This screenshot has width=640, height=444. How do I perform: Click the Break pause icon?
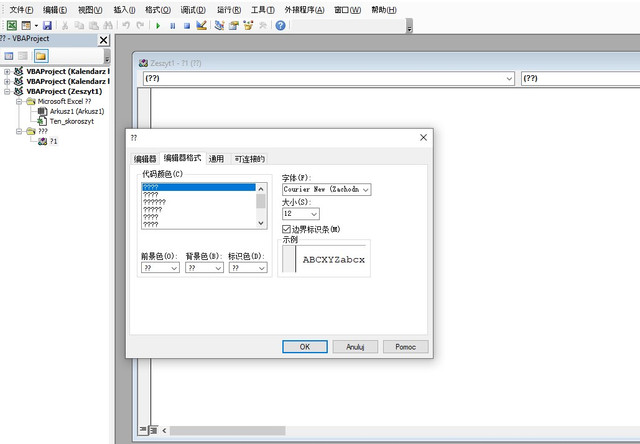pyautogui.click(x=173, y=26)
